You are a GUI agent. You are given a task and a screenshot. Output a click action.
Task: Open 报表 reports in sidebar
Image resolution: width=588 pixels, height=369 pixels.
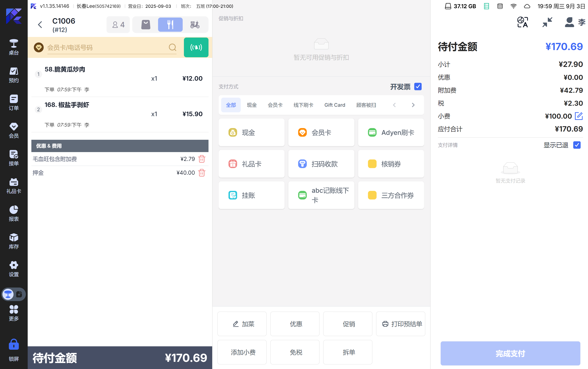coord(14,213)
